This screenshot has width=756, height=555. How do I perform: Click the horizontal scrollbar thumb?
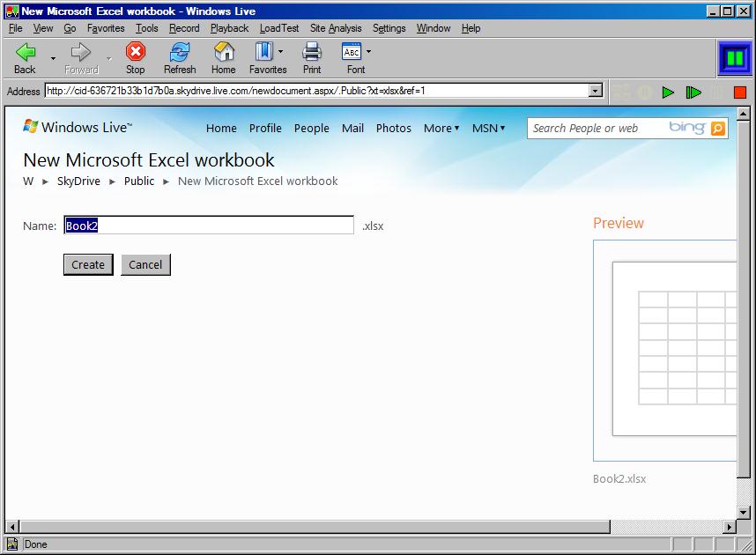tap(315, 527)
